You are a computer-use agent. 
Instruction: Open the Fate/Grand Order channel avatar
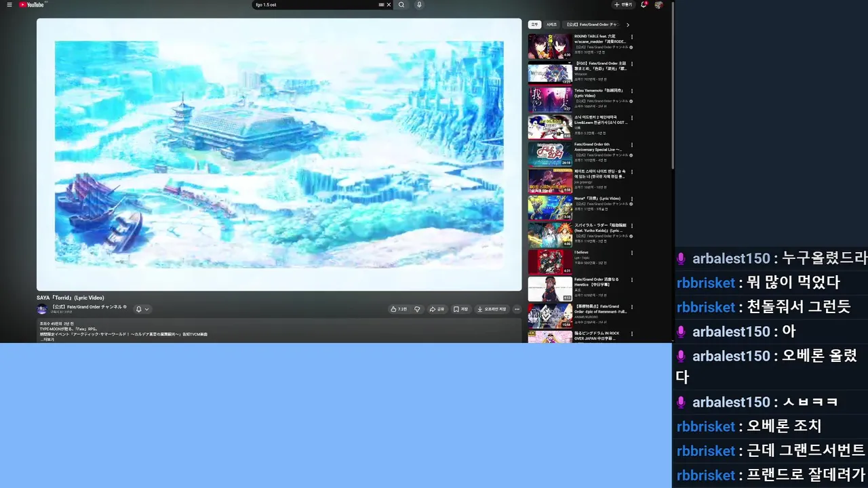pos(42,309)
